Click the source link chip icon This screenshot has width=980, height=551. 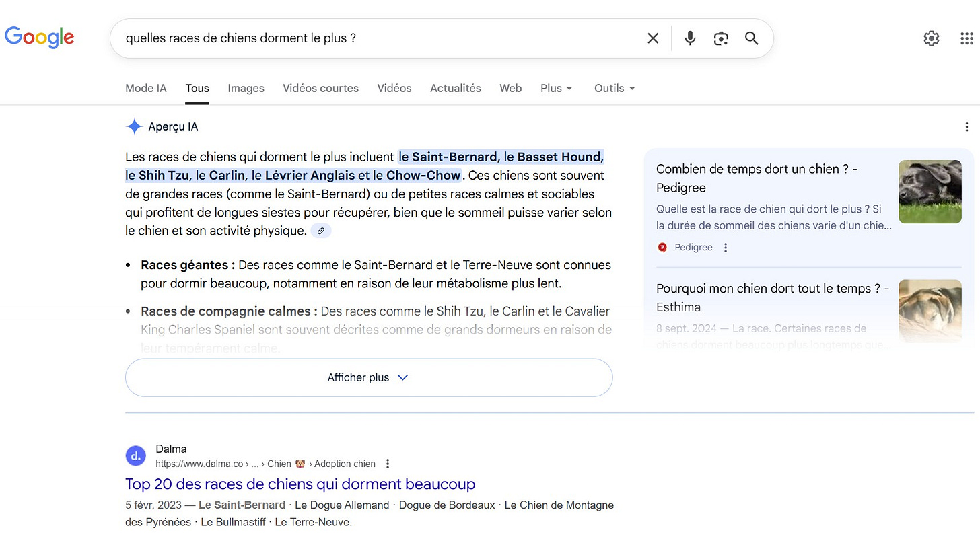[x=321, y=231]
